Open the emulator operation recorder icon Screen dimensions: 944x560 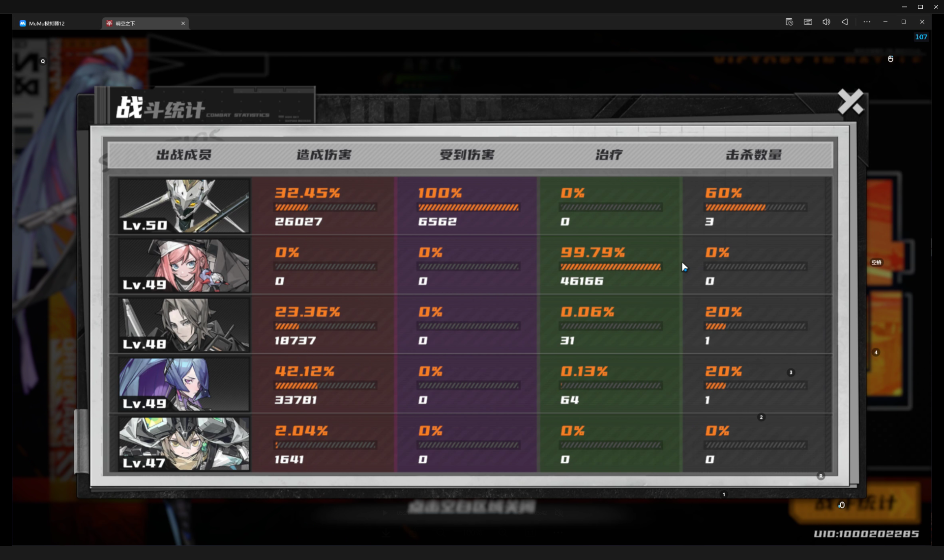[789, 22]
